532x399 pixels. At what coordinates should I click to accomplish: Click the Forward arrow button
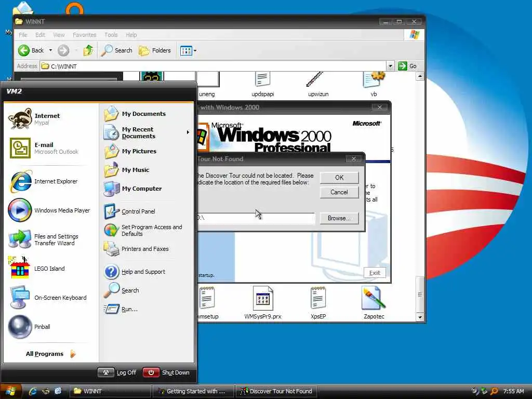63,50
